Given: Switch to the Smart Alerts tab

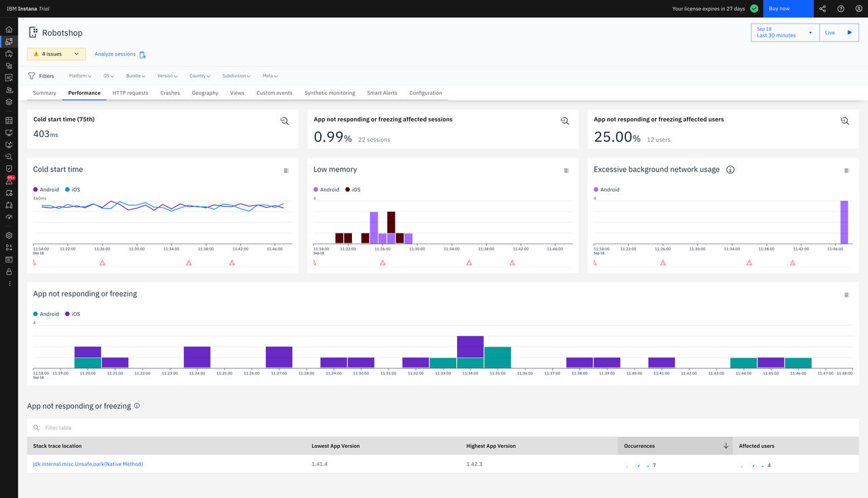Looking at the screenshot, I should click(382, 93).
